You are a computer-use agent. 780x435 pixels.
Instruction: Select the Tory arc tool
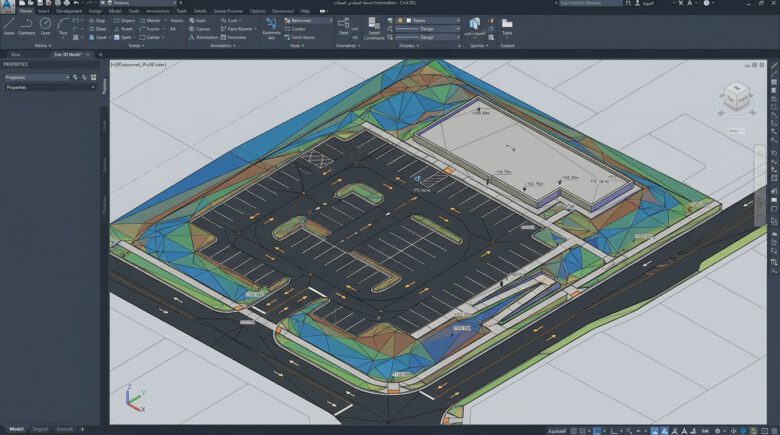pyautogui.click(x=63, y=26)
